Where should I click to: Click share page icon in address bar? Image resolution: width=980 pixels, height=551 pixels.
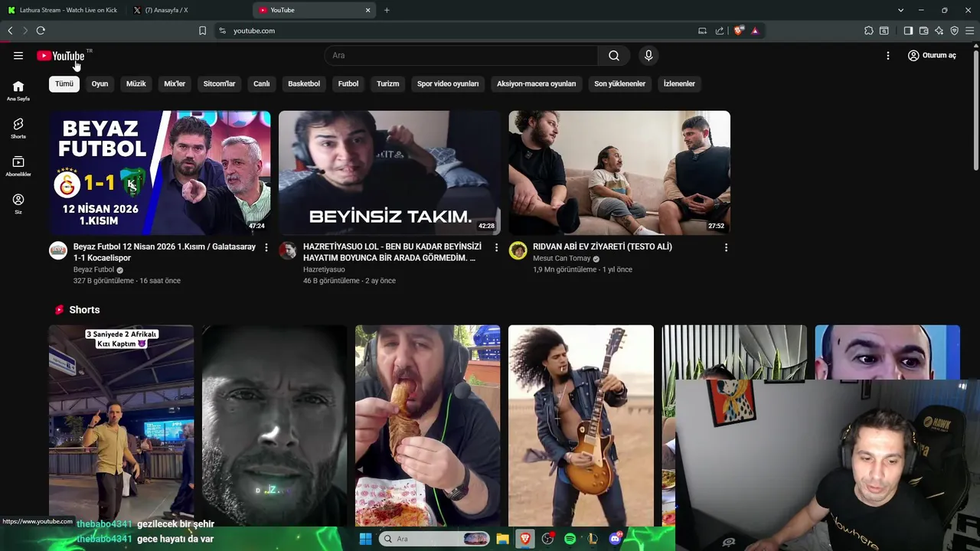(x=720, y=31)
